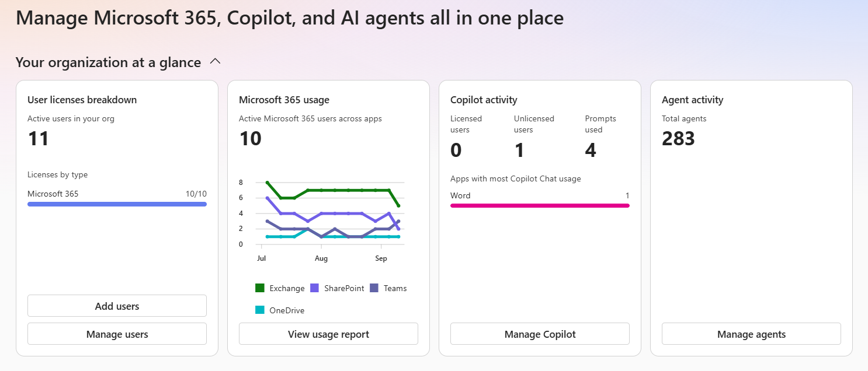Click the pink Word usage bar
868x371 pixels.
pos(540,205)
